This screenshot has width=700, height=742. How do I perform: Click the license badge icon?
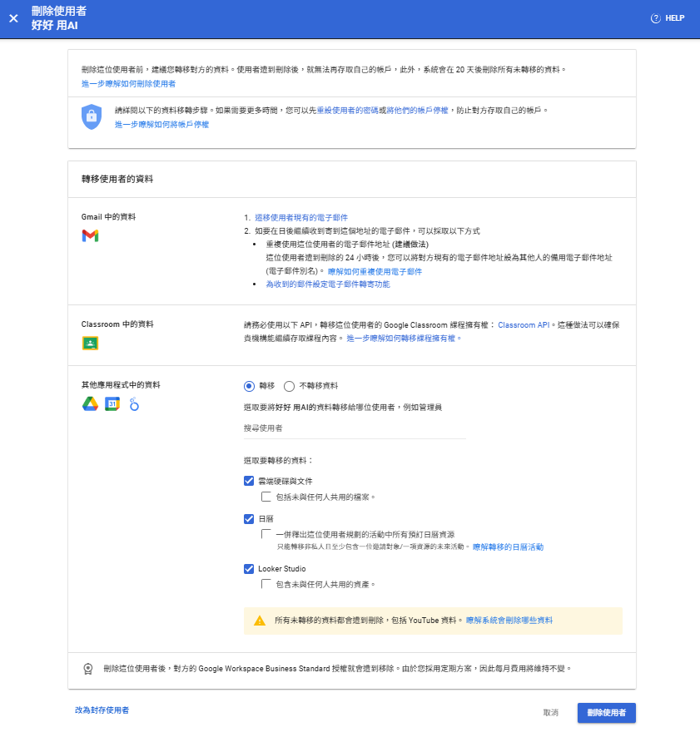pos(88,669)
